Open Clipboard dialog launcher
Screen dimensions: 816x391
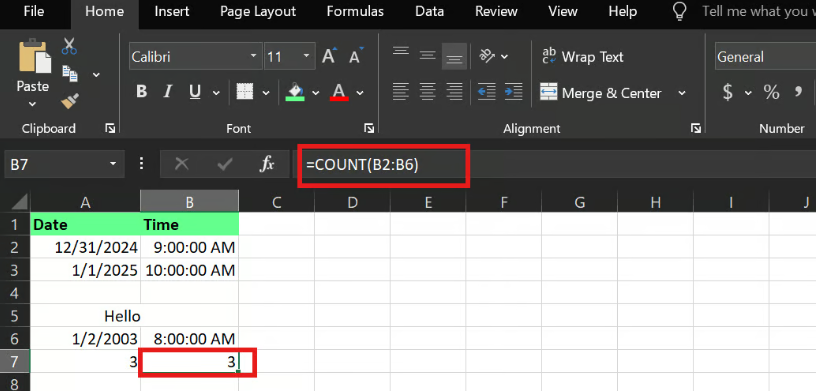(110, 128)
